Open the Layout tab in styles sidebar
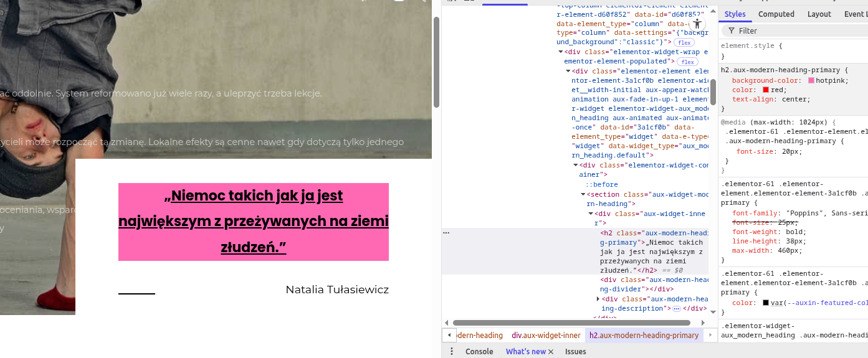Screen dimensions: 868x358 pos(819,14)
